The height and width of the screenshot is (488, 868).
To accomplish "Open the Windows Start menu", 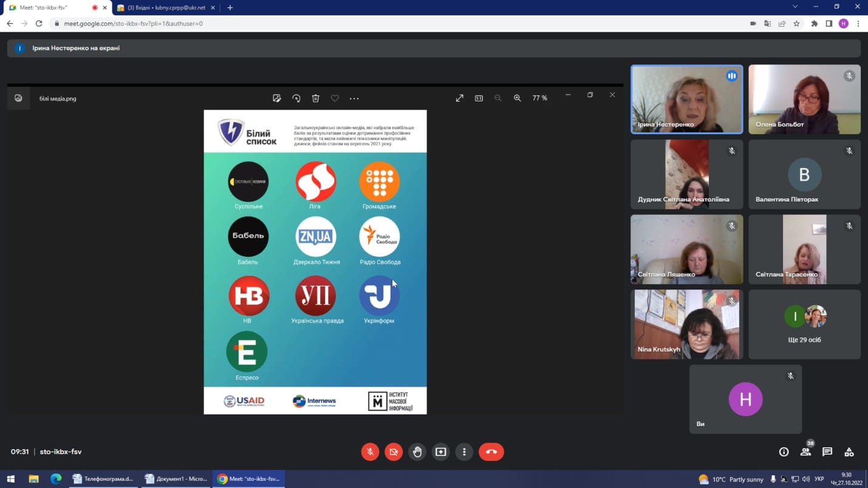I will (x=10, y=479).
